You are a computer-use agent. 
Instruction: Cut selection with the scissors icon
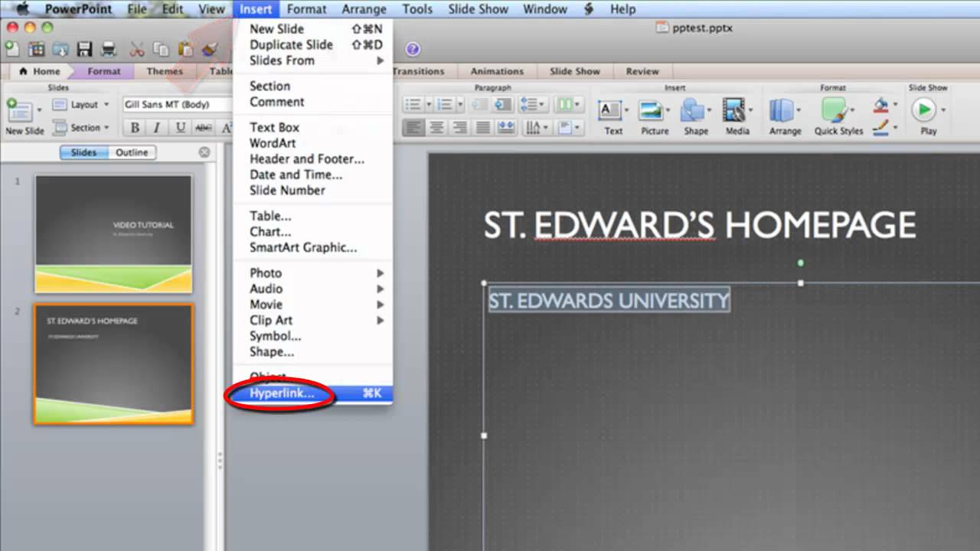[x=137, y=50]
